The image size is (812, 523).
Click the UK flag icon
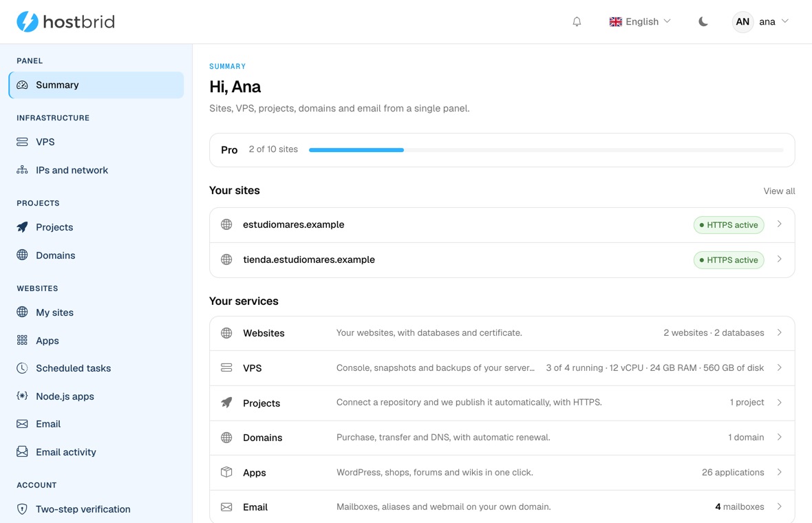(x=616, y=22)
